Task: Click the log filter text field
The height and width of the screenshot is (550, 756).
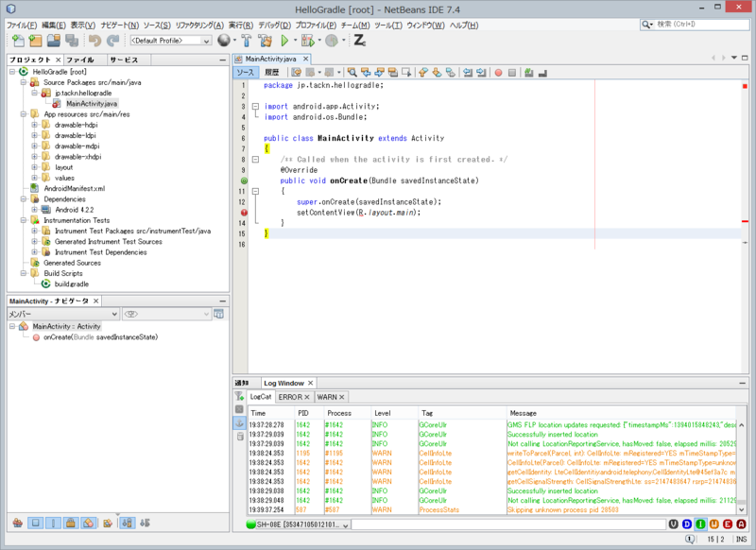Action: (508, 524)
